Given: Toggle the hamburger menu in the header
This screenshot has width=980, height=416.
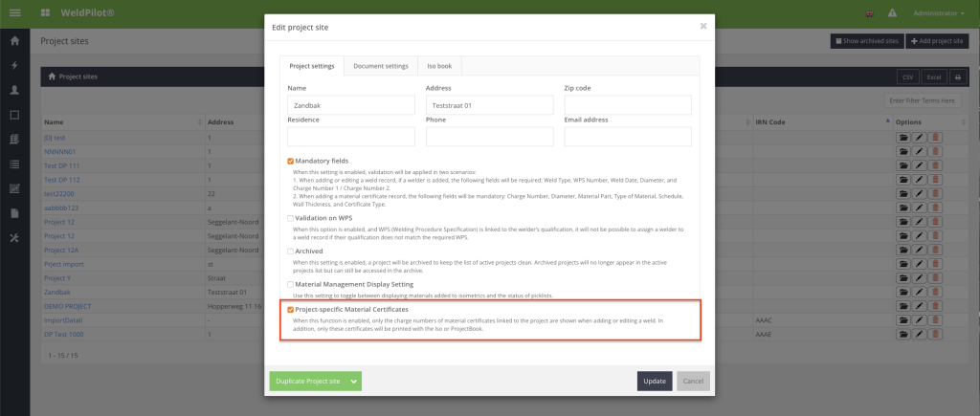Looking at the screenshot, I should (14, 12).
